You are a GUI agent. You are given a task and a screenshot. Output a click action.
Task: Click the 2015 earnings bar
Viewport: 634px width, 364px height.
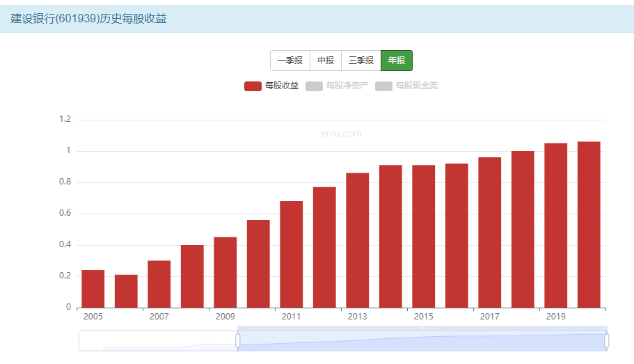click(424, 237)
